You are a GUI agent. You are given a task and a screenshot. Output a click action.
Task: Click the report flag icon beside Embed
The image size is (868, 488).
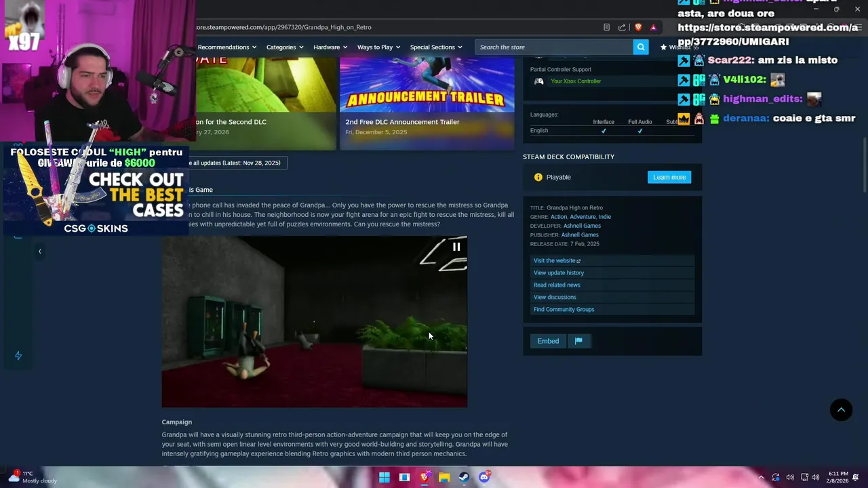(x=578, y=341)
